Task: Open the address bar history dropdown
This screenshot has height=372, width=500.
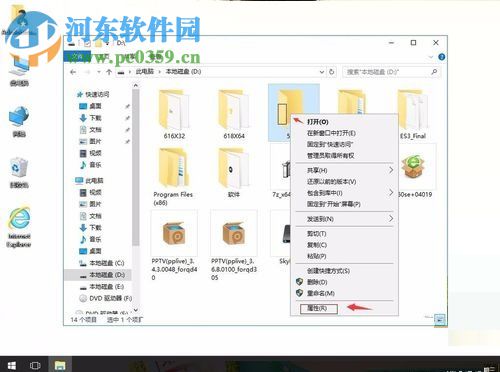Action: (322, 72)
